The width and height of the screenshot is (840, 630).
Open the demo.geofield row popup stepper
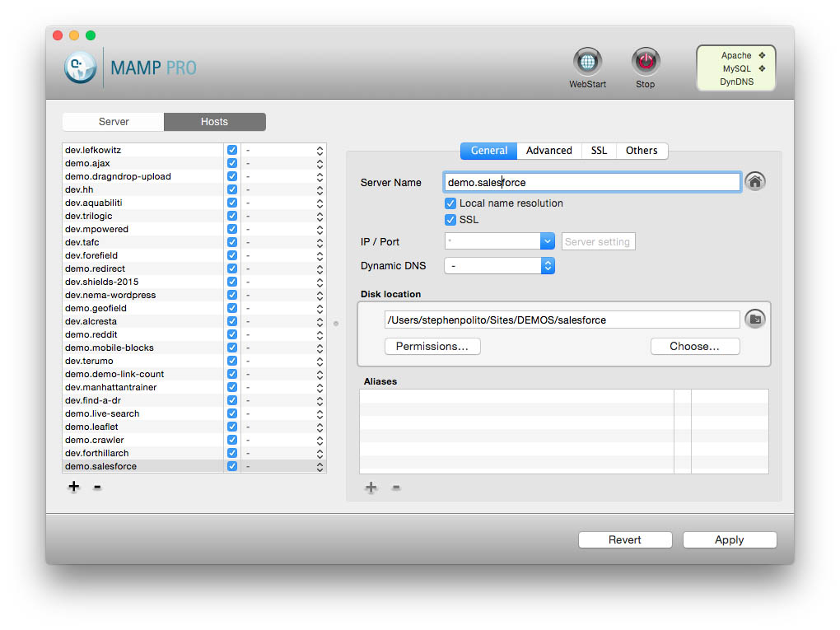pyautogui.click(x=320, y=309)
